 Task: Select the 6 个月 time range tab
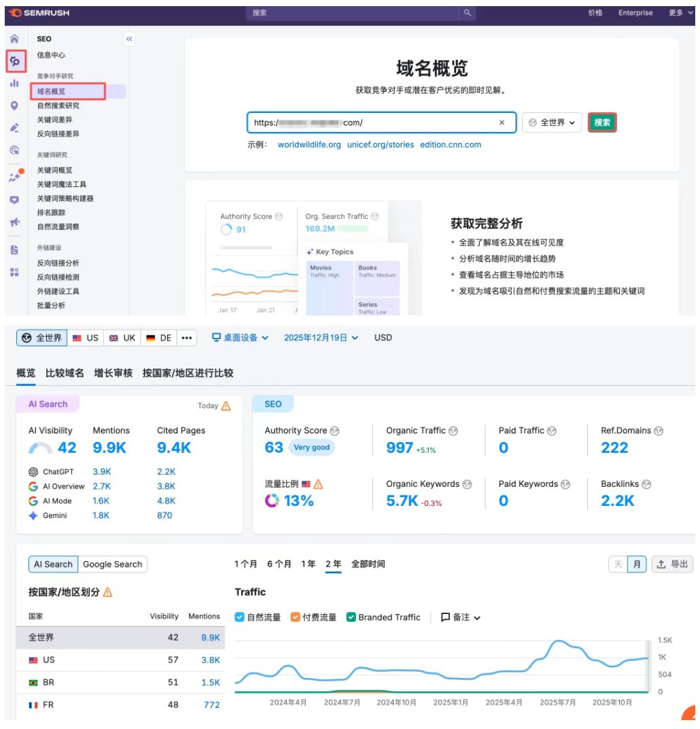click(x=279, y=564)
